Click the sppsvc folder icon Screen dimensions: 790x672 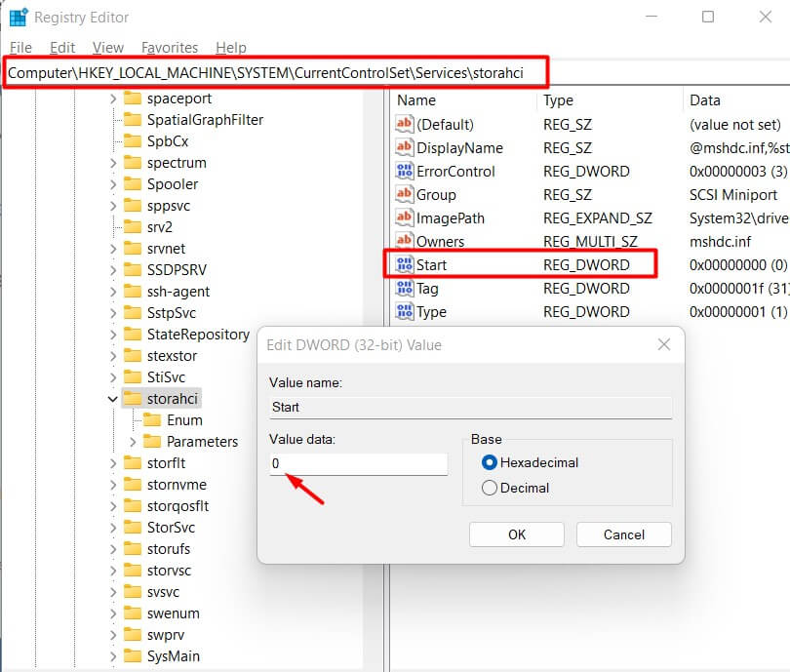click(133, 206)
